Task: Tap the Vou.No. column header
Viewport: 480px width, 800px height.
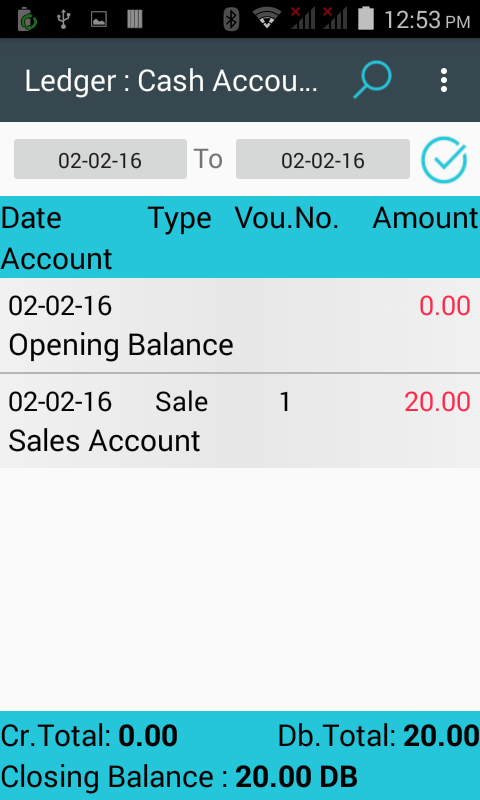Action: coord(287,218)
